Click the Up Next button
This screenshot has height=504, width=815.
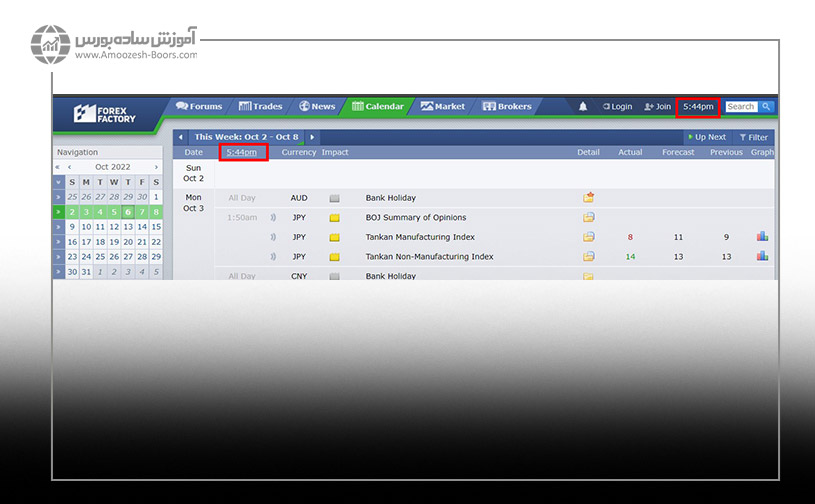[x=706, y=137]
